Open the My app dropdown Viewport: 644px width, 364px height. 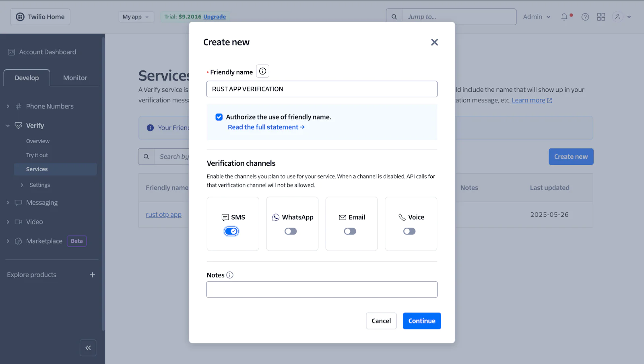click(136, 16)
